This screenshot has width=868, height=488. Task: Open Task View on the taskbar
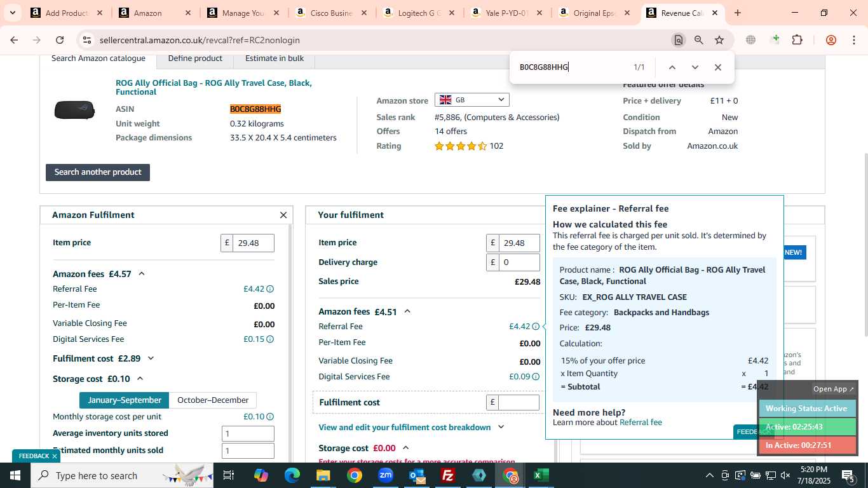229,475
